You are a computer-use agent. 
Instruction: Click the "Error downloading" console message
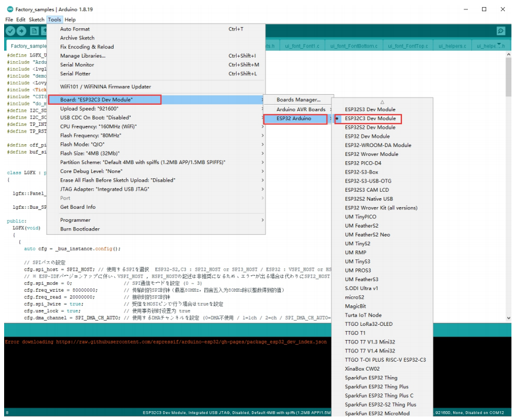pyautogui.click(x=165, y=342)
